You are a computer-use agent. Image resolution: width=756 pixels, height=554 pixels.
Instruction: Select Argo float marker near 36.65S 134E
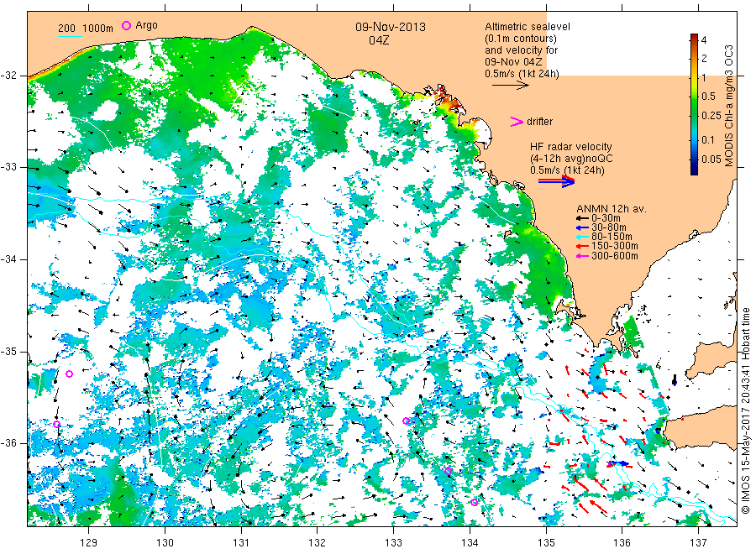click(x=474, y=503)
